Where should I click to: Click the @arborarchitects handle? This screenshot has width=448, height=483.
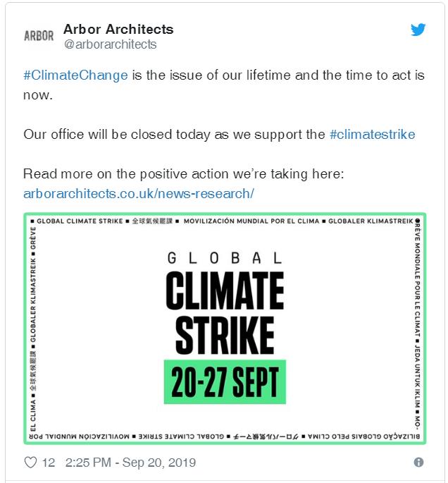(x=110, y=44)
